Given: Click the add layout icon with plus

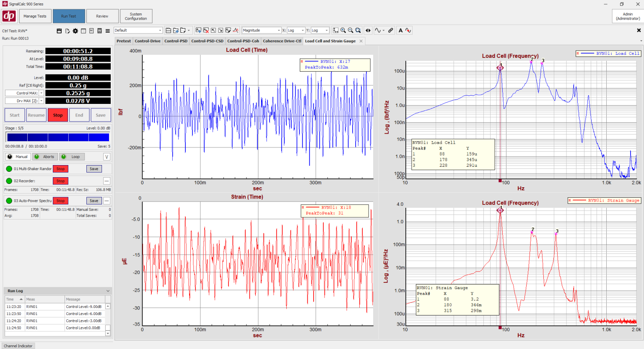Looking at the screenshot, I should tap(176, 30).
